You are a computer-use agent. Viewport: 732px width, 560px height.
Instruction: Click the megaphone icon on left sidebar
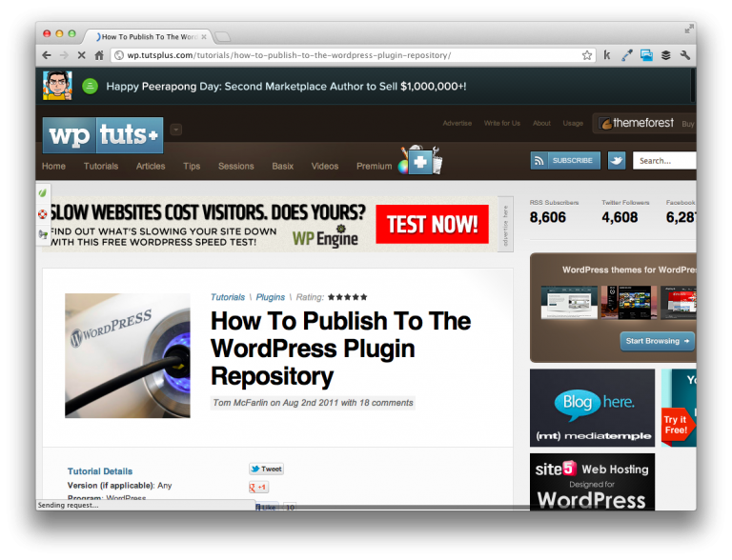(43, 234)
